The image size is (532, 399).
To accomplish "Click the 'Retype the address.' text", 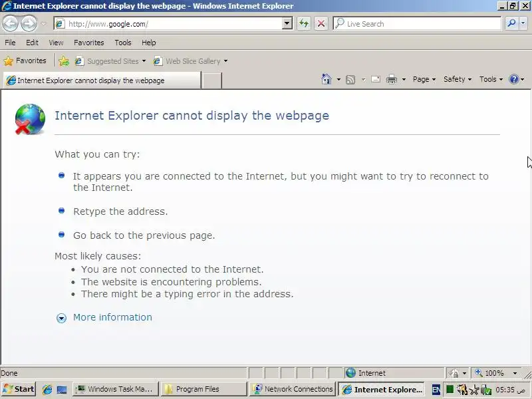I will click(x=120, y=211).
